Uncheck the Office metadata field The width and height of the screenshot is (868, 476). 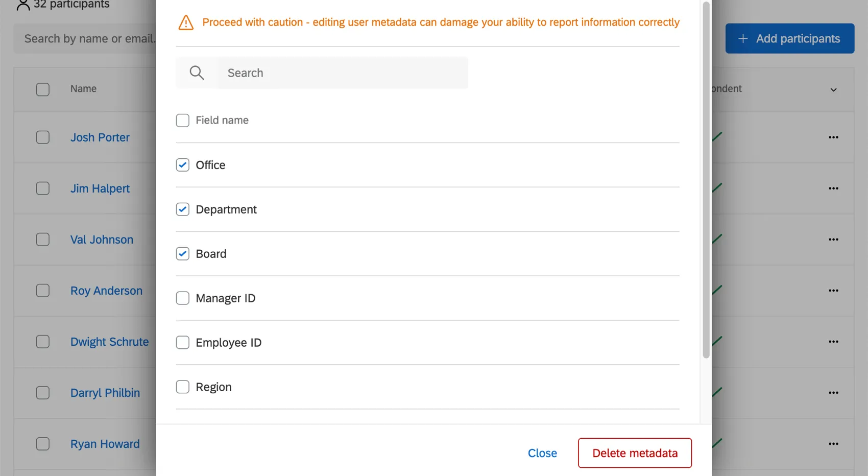click(x=182, y=164)
